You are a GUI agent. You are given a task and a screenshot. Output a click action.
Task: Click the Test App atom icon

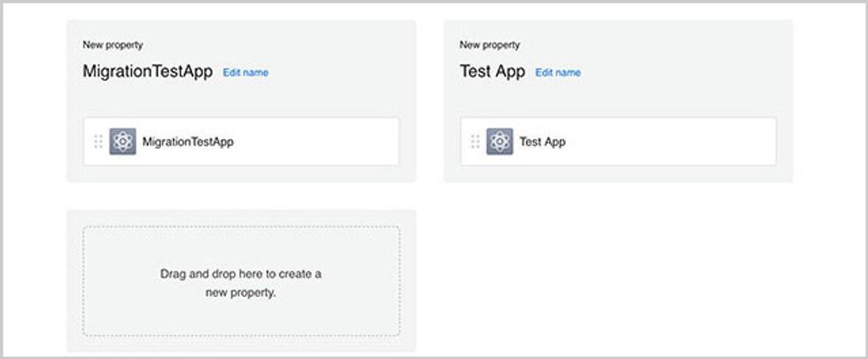(x=500, y=142)
